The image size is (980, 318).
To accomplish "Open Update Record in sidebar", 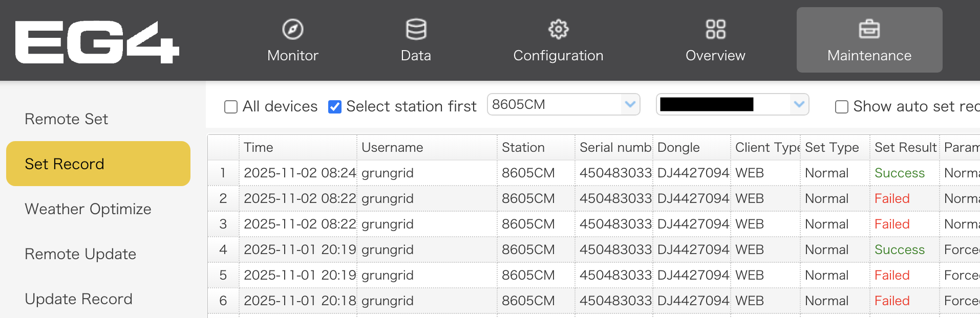I will click(78, 299).
